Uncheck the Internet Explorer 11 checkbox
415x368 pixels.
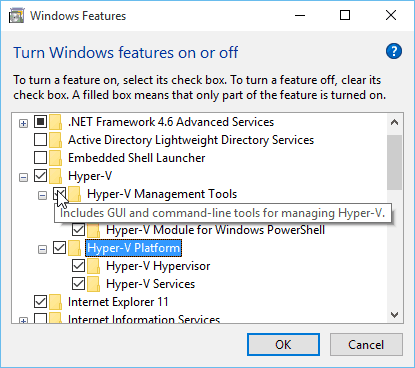click(x=40, y=302)
